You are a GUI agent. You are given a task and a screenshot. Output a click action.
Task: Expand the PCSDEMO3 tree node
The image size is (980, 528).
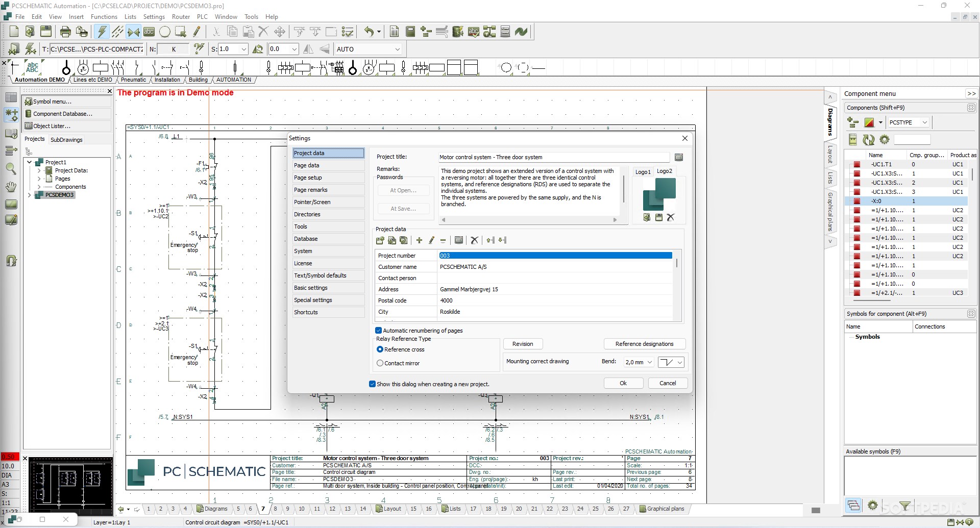coord(30,195)
